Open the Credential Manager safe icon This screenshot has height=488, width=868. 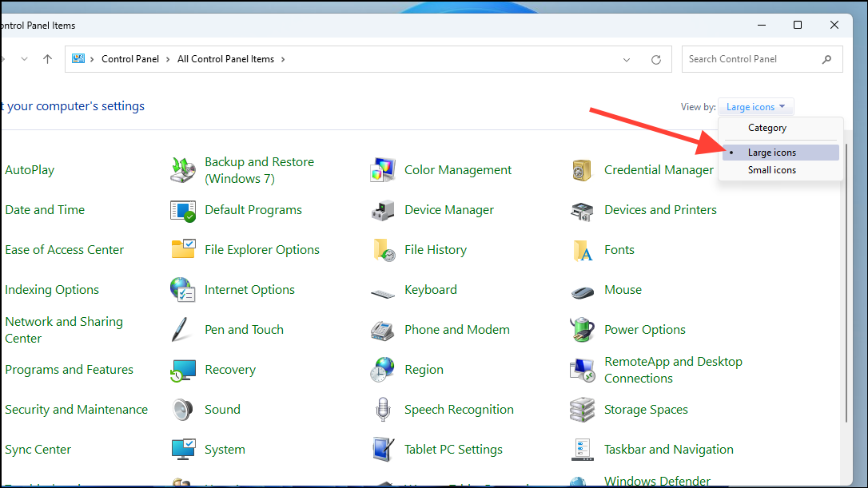pyautogui.click(x=582, y=170)
